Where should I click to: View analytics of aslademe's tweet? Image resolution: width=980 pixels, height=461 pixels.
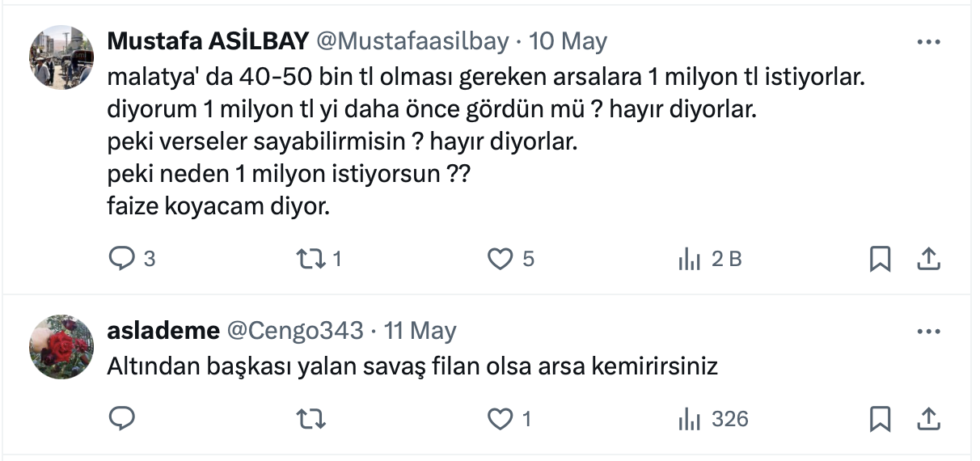(689, 419)
